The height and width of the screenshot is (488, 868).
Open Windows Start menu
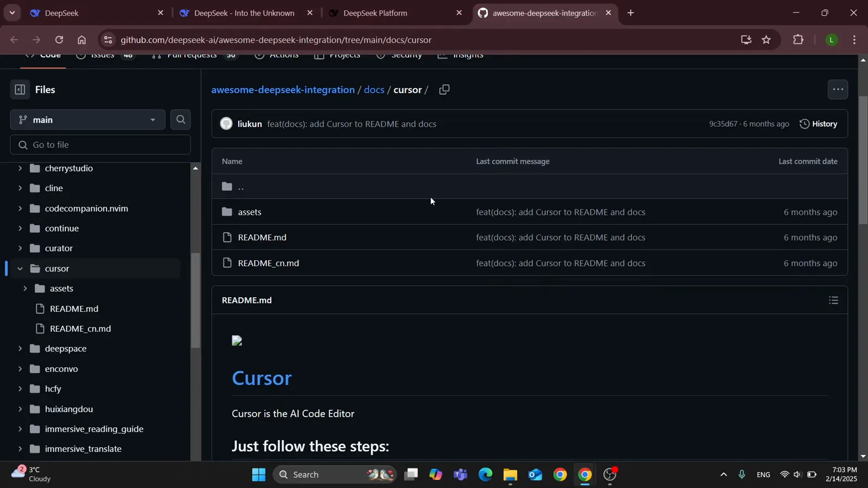coord(259,475)
